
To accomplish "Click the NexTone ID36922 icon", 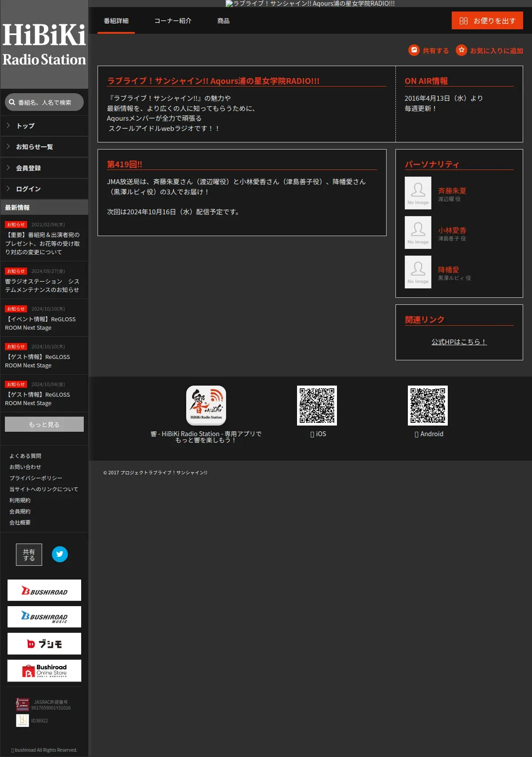I will coord(22,721).
